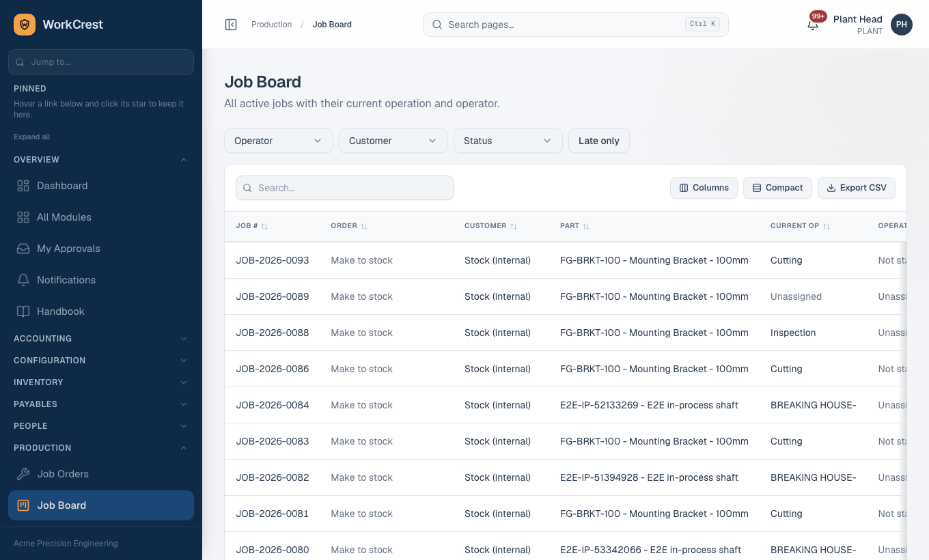Click the Notifications bell icon in the sidebar
Image resolution: width=929 pixels, height=560 pixels.
click(x=23, y=280)
